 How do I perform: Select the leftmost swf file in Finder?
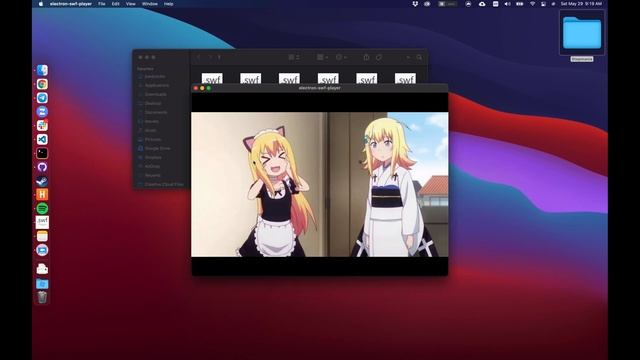(212, 78)
